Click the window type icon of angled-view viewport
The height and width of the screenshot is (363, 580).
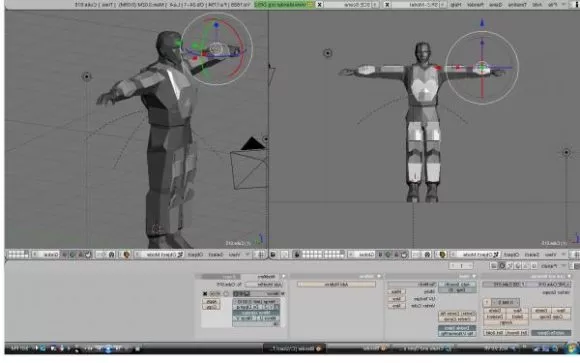[x=261, y=255]
